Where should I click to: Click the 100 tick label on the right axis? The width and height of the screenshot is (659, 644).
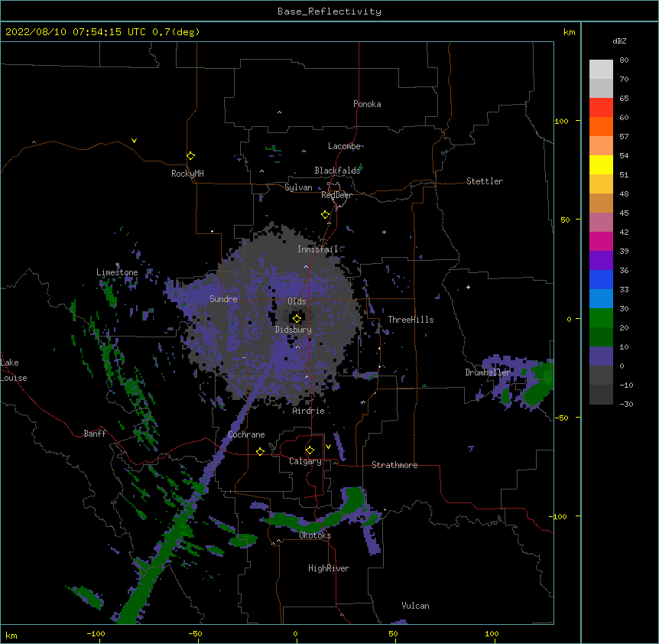pyautogui.click(x=561, y=121)
